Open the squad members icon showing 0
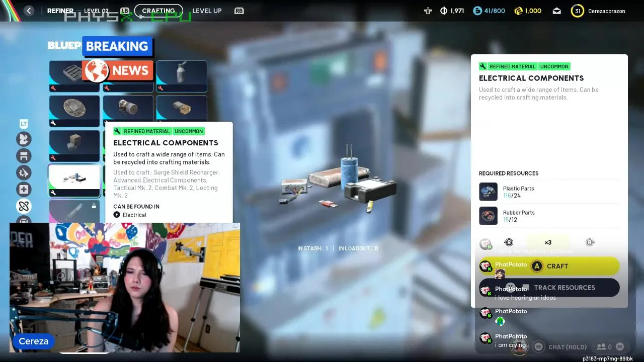Screen dimensions: 644x362 coord(604,346)
